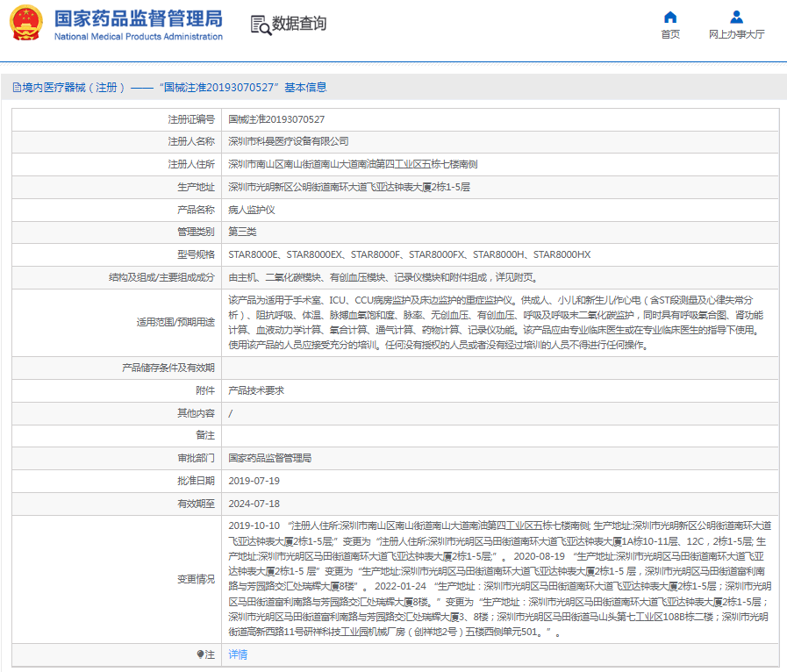Viewport: 787px width, 672px height.
Task: Click the 网上办事大厅 person icon
Action: click(x=736, y=17)
